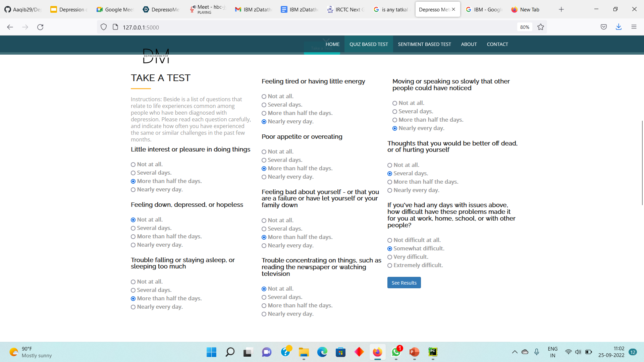Bookmark this page with star icon

pos(541,27)
